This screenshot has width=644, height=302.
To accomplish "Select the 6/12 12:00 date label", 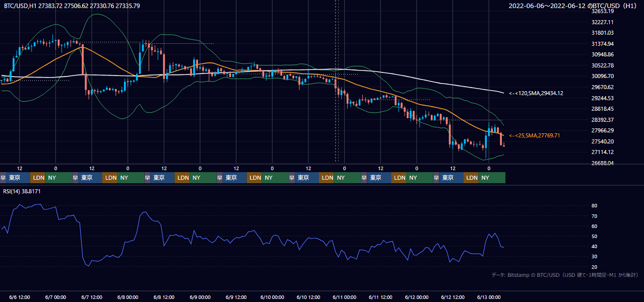I will tap(453, 297).
